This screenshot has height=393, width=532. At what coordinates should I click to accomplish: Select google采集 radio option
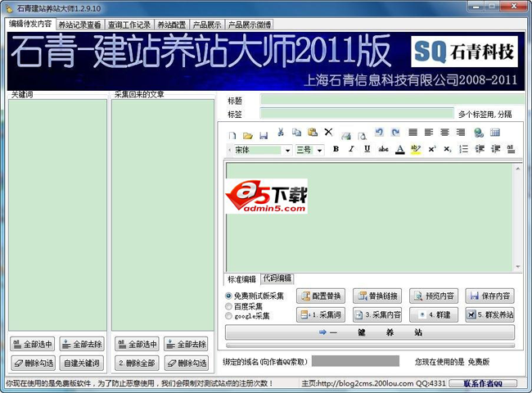click(x=229, y=316)
